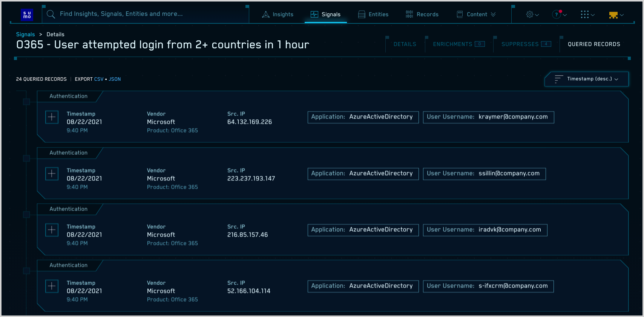This screenshot has width=644, height=317.
Task: Click the Insights triangle icon
Action: pos(266,14)
